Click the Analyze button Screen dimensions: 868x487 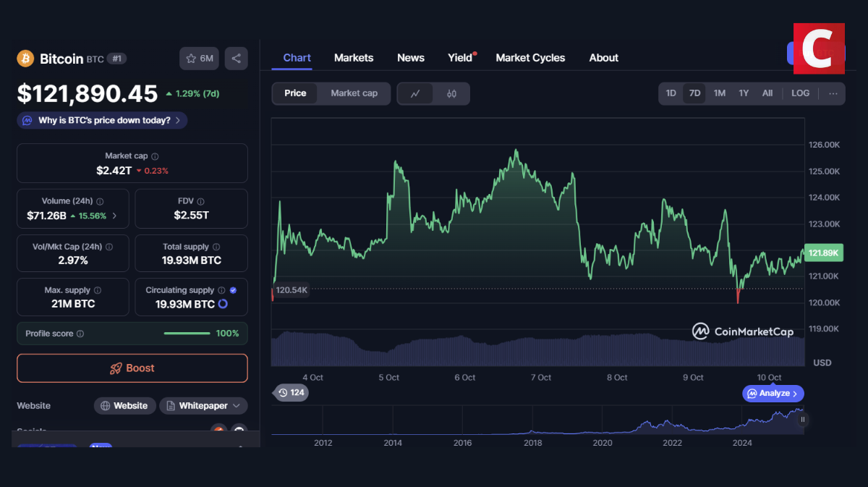[773, 394]
